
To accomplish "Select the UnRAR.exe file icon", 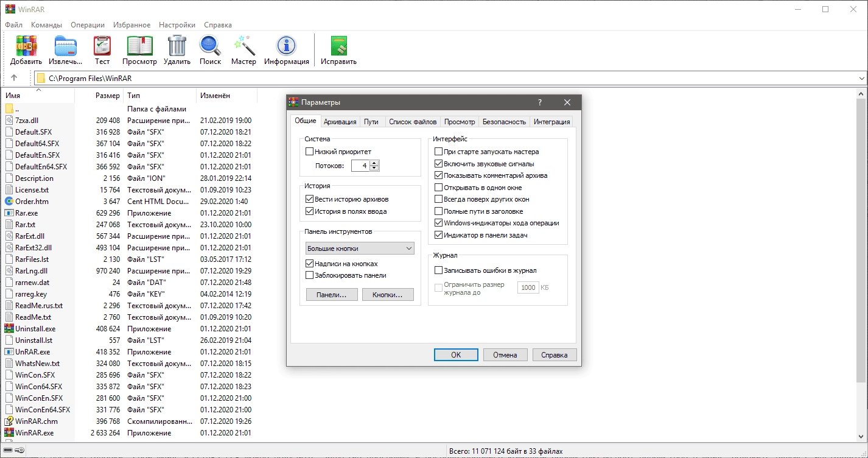I will click(x=9, y=352).
